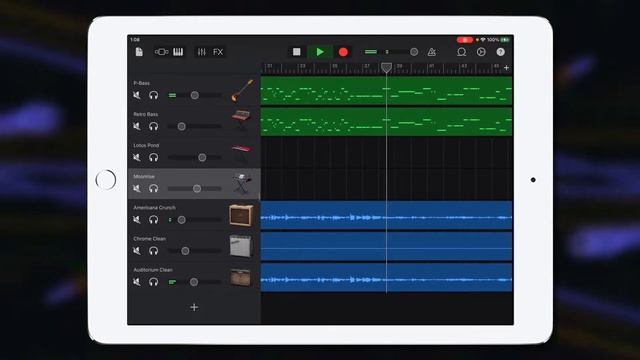Select track name 'Americana Crunch'
640x360 pixels.
pos(154,207)
